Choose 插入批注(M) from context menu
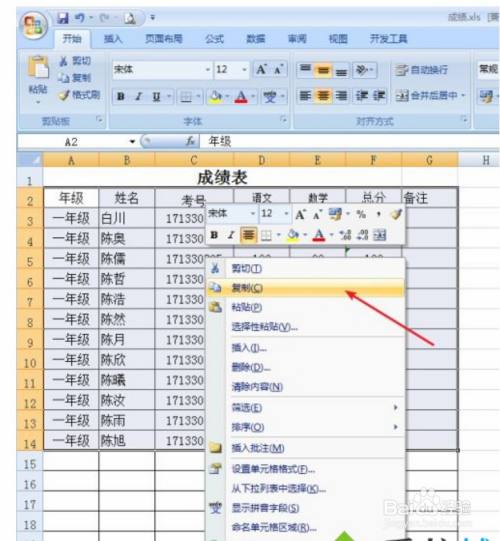This screenshot has width=500, height=541. click(305, 448)
